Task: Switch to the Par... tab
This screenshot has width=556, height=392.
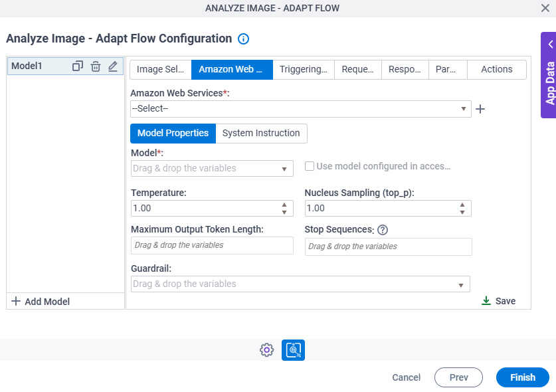Action: click(448, 70)
